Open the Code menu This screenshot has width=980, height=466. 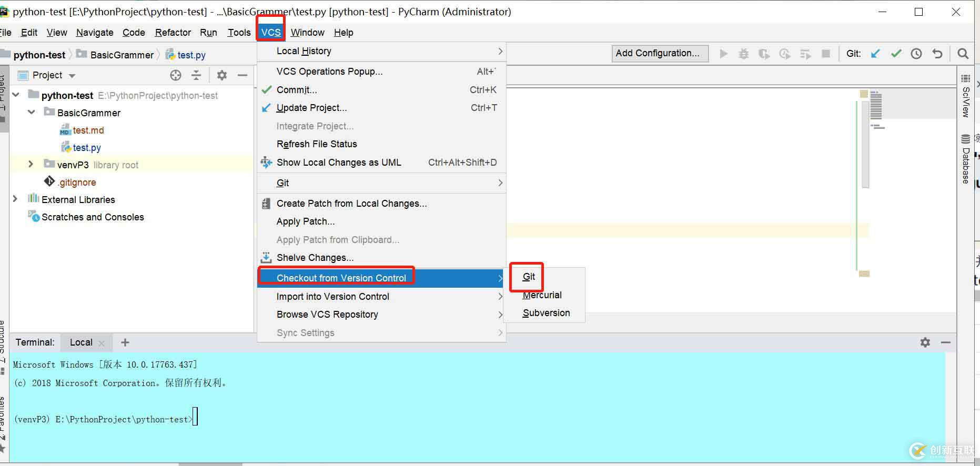pos(134,33)
